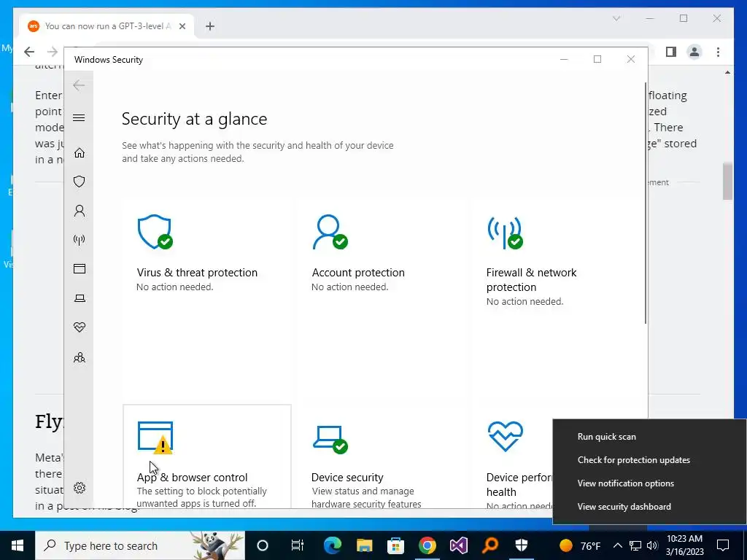The image size is (747, 560).
Task: Open volume icon in system tray
Action: point(652,545)
